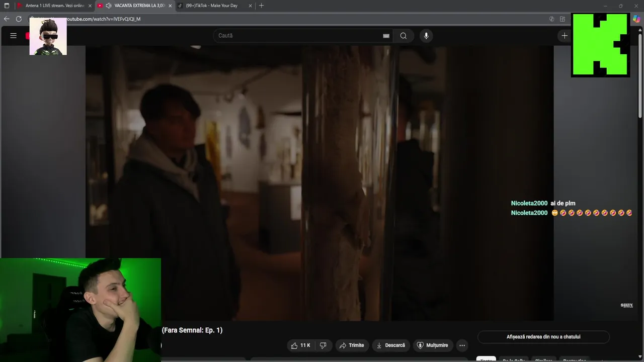The height and width of the screenshot is (362, 644).
Task: Close the TikTok tab
Action: pyautogui.click(x=250, y=6)
